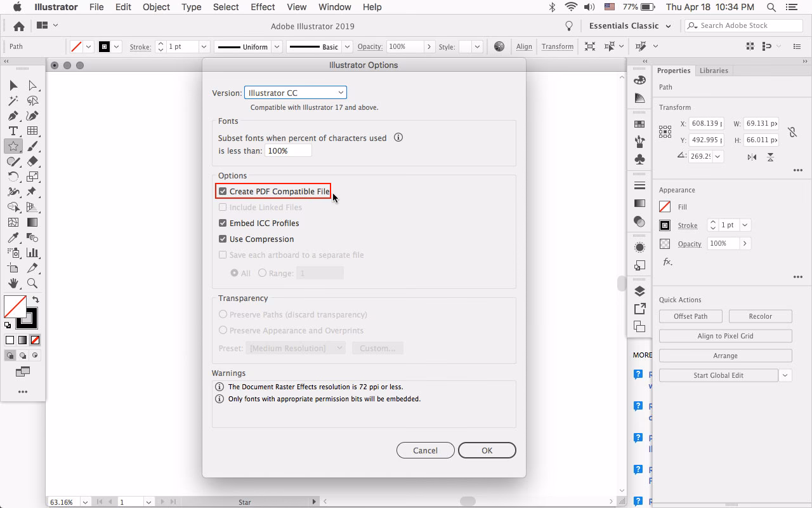Open the Symbols panel icon

click(639, 159)
